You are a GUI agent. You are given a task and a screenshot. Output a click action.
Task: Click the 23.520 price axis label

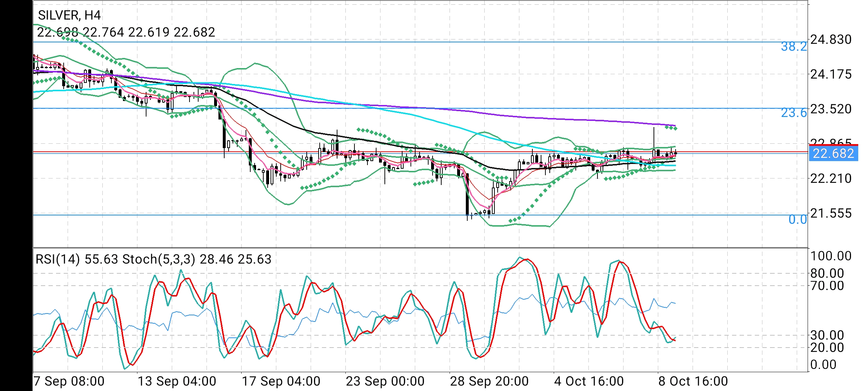coord(831,109)
